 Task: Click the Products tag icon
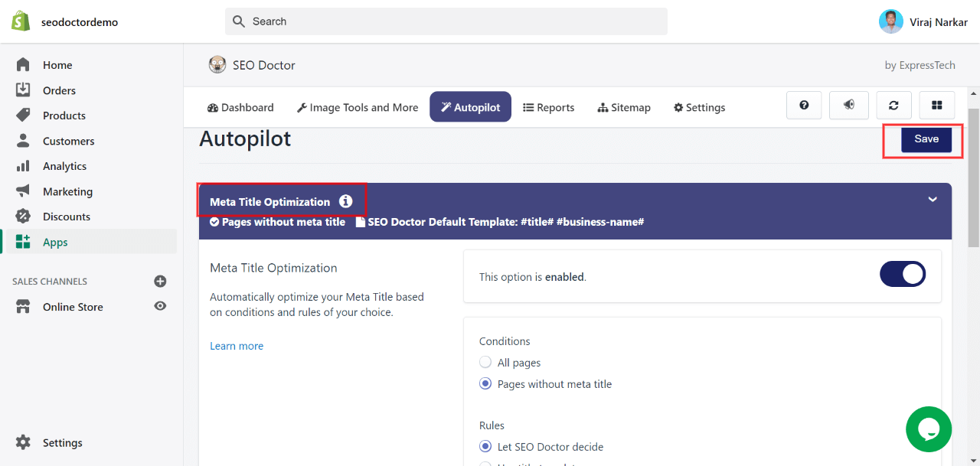coord(23,116)
